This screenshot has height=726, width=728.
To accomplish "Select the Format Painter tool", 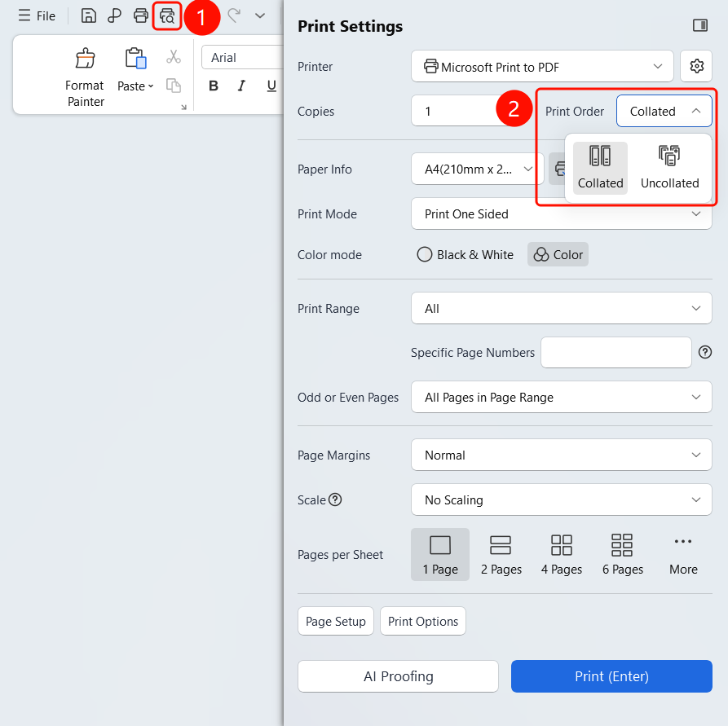I will pos(85,77).
